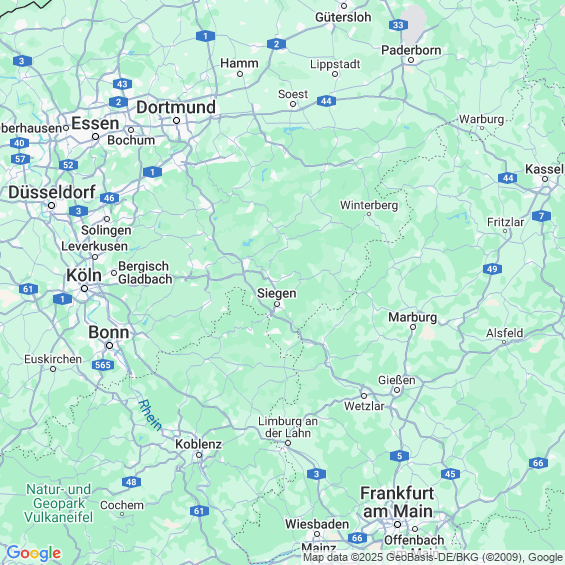Open the Google logo link
The height and width of the screenshot is (565, 565).
34,553
